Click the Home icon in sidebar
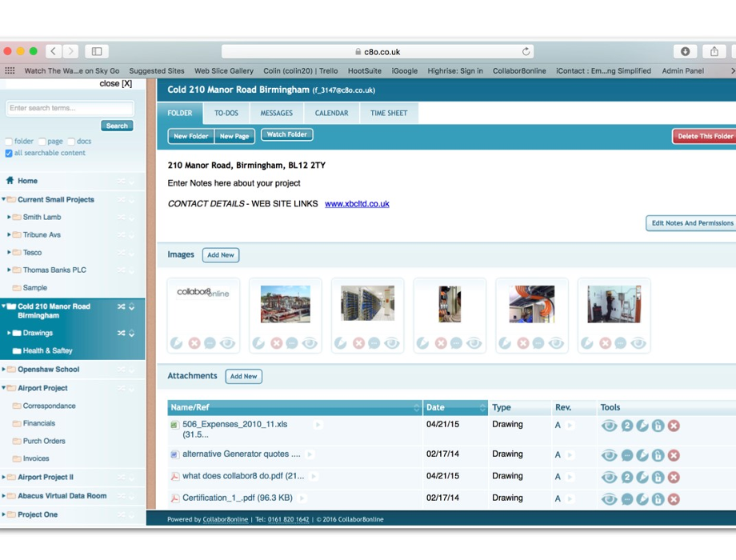736x560 pixels. [x=10, y=180]
